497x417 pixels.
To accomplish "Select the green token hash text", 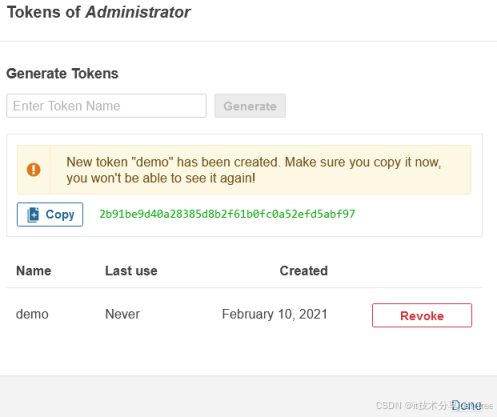I will (x=227, y=214).
